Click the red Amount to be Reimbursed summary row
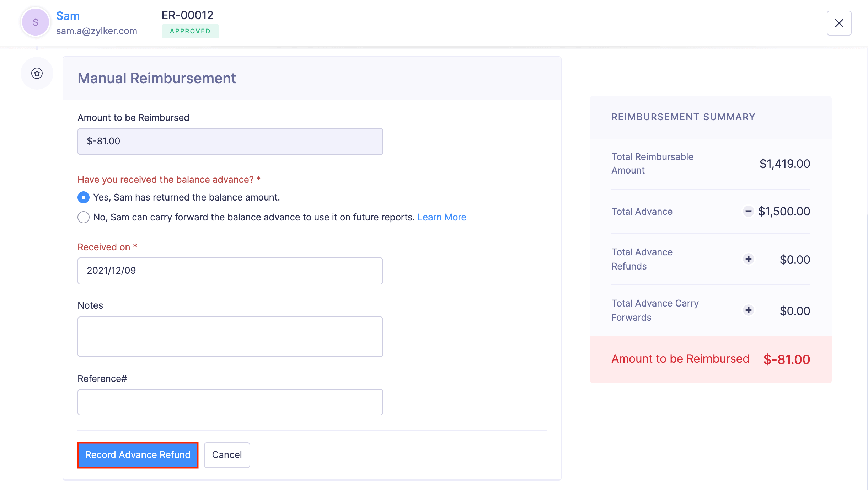 710,359
